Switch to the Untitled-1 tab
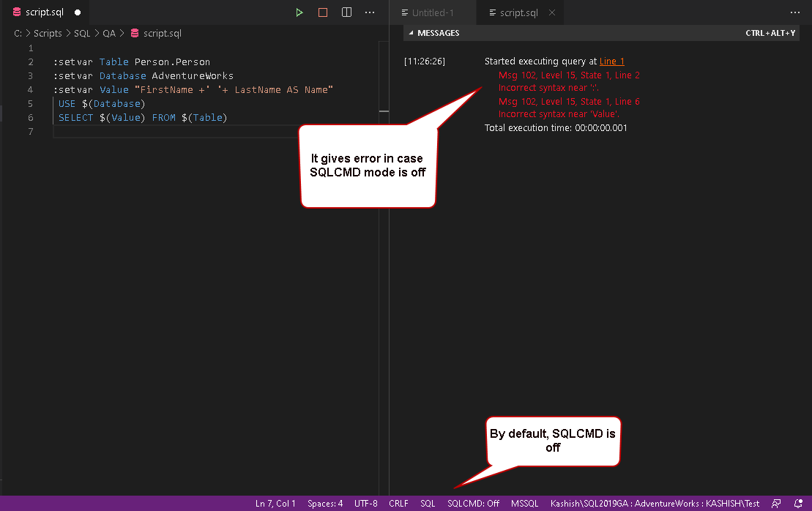The width and height of the screenshot is (812, 511). click(428, 13)
